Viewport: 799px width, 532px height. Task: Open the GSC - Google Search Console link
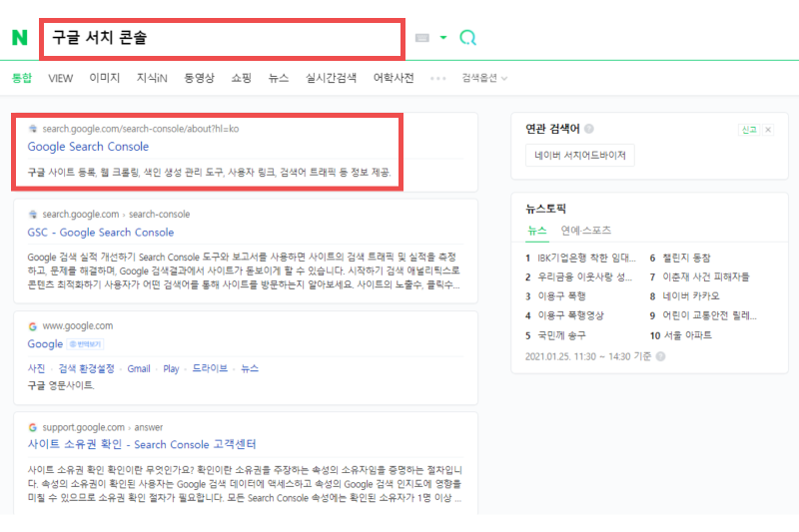[101, 233]
